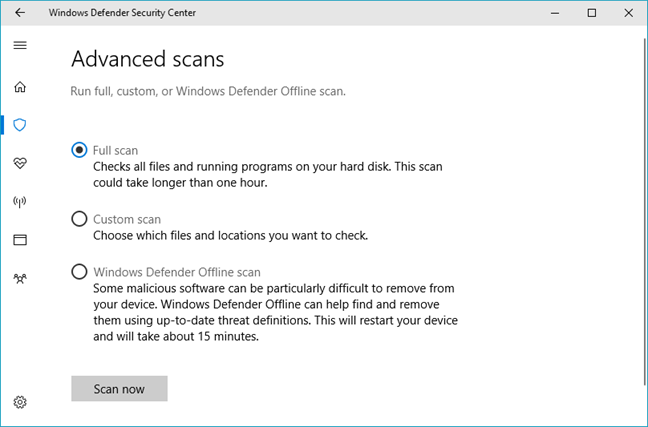Click 'Choose which files and locations' description

click(x=231, y=236)
